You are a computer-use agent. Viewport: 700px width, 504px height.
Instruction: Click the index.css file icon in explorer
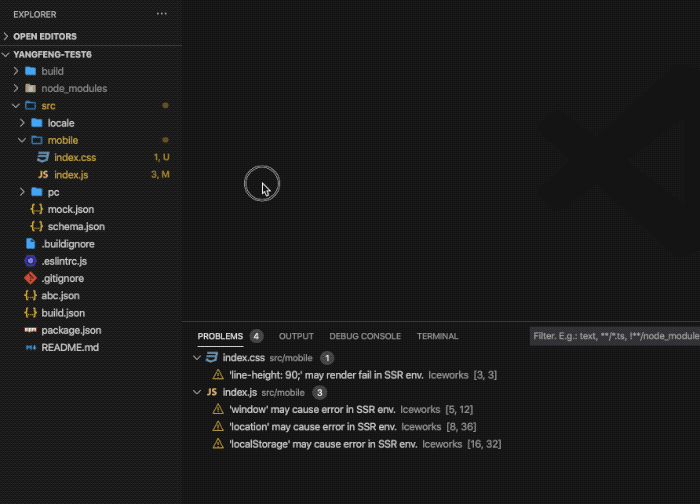tap(43, 158)
